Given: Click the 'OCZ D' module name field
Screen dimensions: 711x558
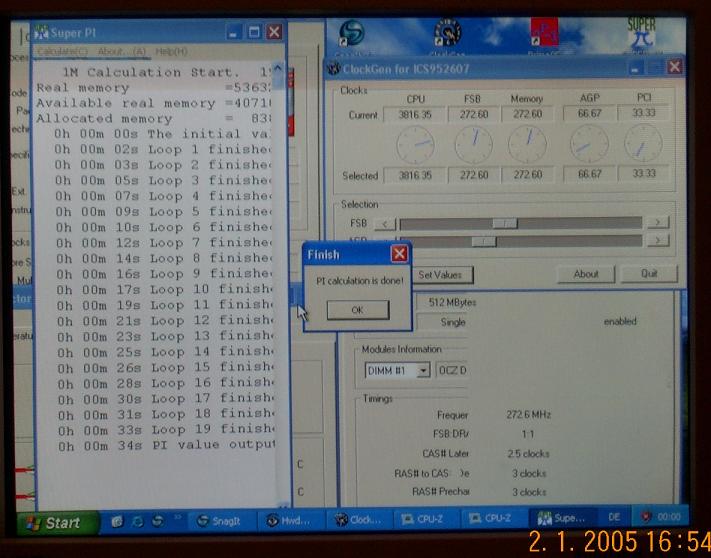Looking at the screenshot, I should point(452,371).
